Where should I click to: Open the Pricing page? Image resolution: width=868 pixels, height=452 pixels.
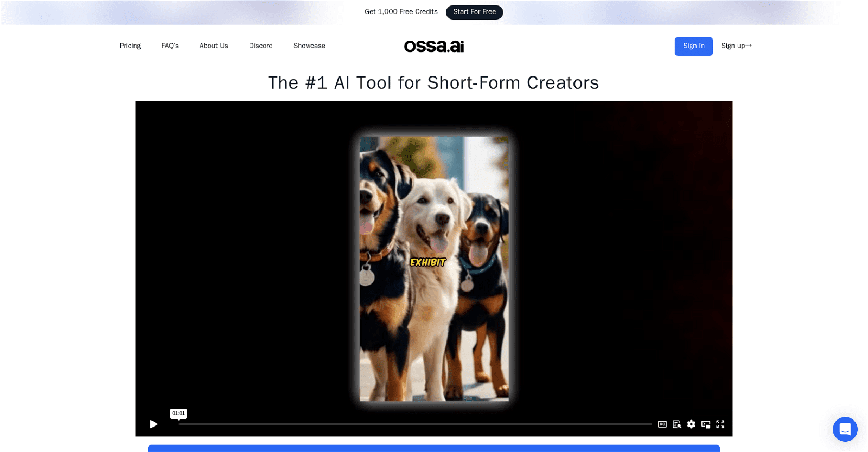[x=130, y=46]
